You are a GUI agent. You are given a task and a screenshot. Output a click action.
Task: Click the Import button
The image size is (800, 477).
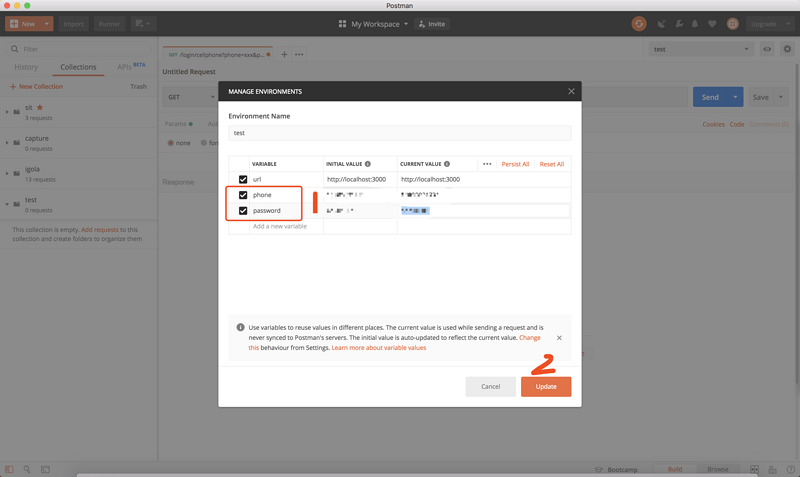[x=73, y=24]
